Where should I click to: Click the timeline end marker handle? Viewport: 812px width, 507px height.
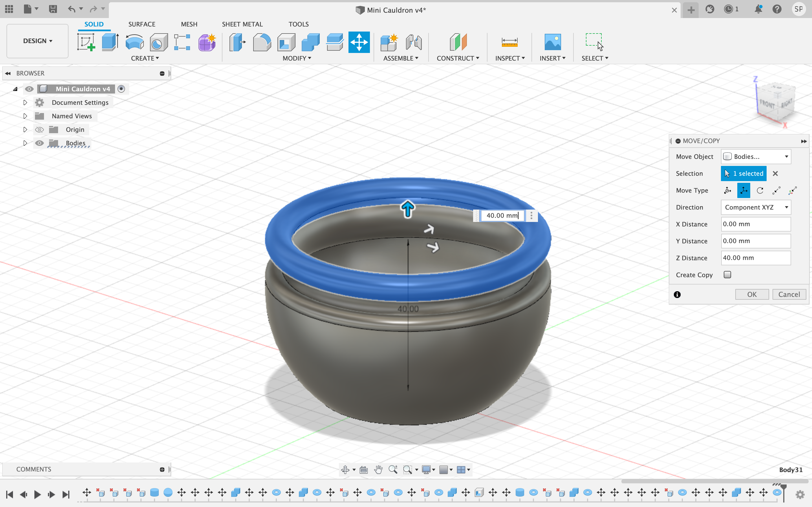tap(784, 487)
